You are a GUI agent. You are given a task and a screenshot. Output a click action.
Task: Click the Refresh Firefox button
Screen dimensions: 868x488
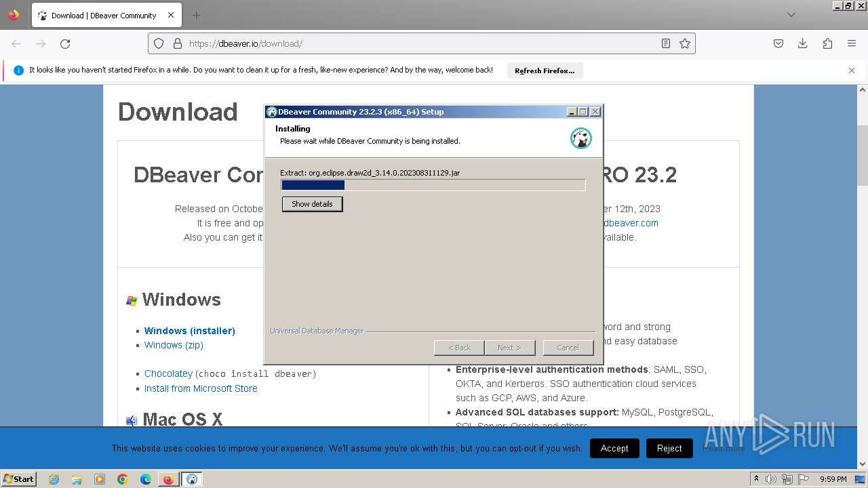click(545, 70)
